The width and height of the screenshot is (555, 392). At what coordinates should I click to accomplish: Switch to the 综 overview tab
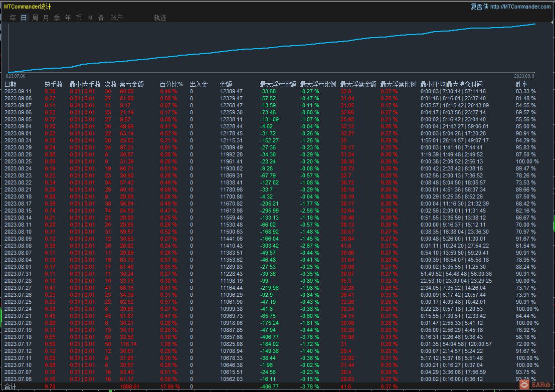click(13, 18)
